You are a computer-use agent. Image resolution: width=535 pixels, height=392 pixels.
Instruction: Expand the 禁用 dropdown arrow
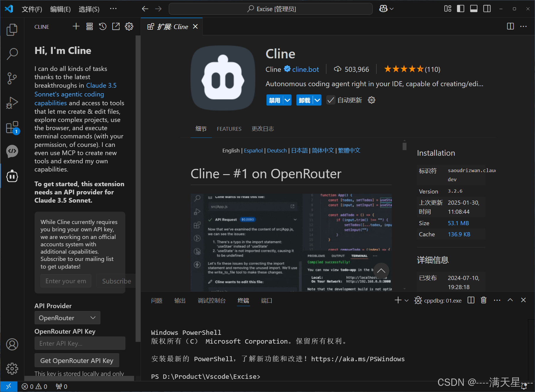tap(287, 100)
